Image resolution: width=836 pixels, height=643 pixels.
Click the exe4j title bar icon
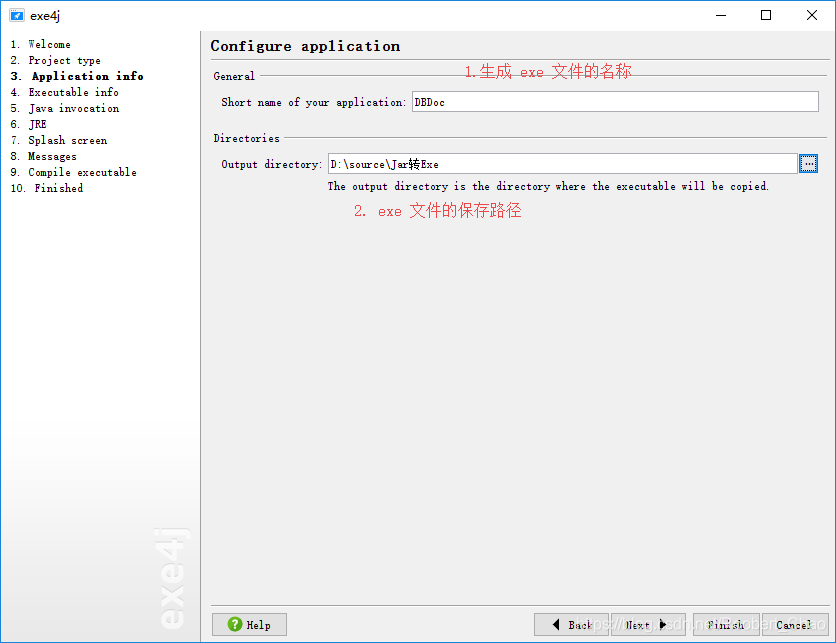tap(17, 15)
